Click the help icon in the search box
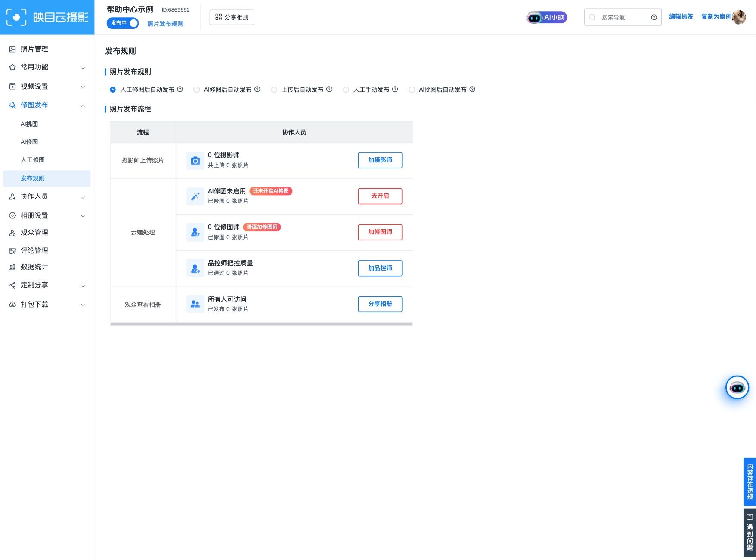756x560 pixels. (654, 17)
